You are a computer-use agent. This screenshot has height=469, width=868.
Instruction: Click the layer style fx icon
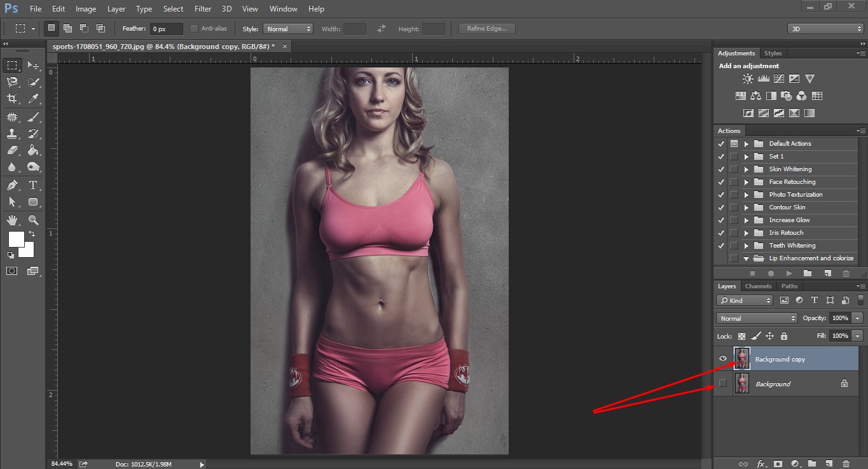(x=761, y=464)
